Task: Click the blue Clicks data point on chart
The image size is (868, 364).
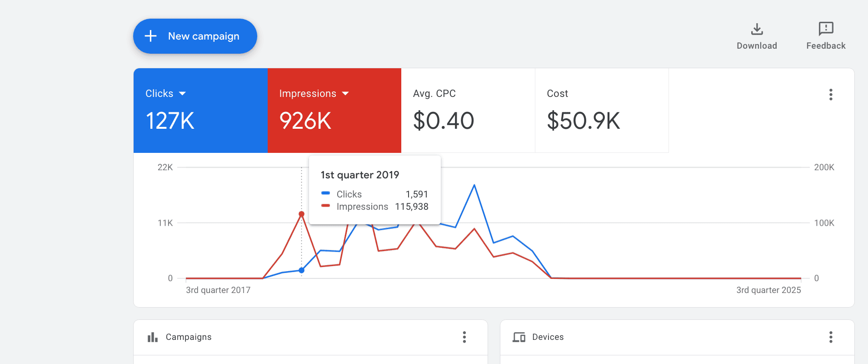Action: coord(301,270)
